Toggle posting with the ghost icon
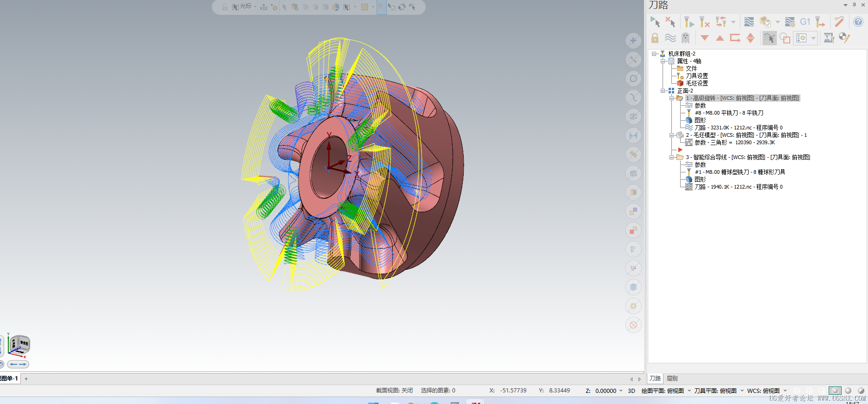Screen dimensions: 868x404 [685, 38]
